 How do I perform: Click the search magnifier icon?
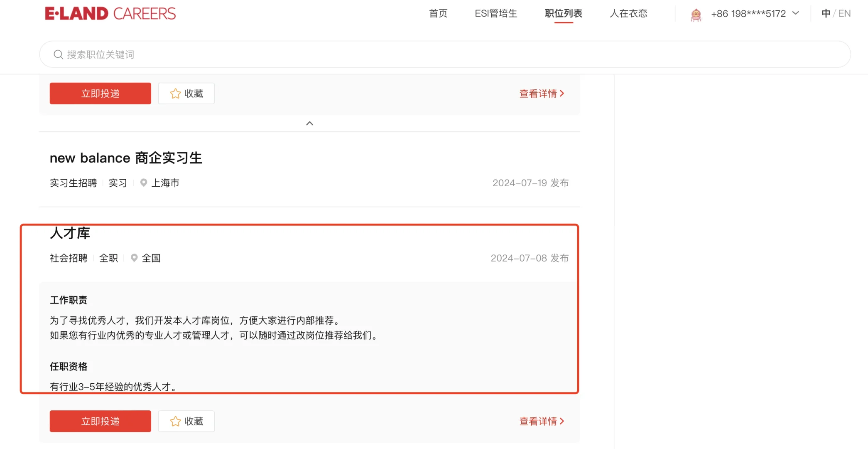58,54
